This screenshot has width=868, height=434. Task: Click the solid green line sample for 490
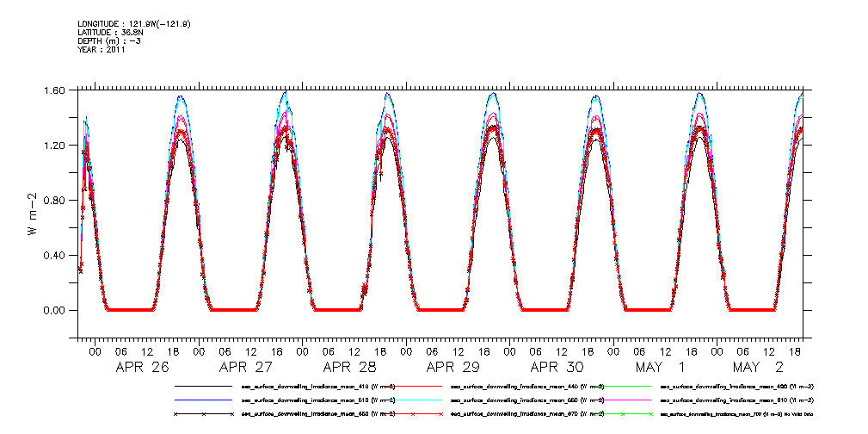(x=623, y=386)
